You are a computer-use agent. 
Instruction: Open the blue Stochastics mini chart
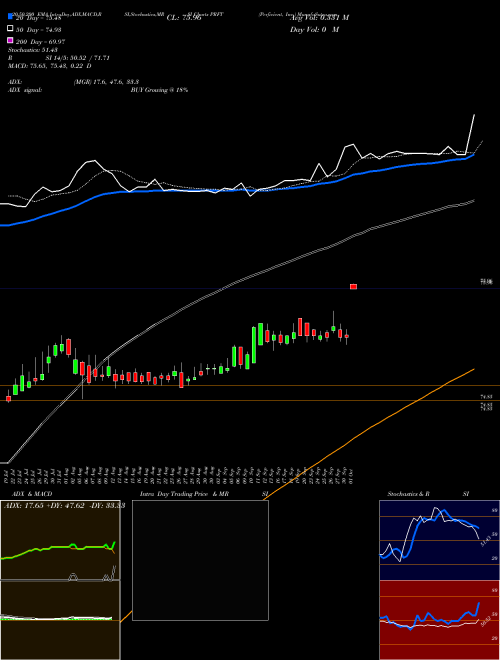point(439,540)
